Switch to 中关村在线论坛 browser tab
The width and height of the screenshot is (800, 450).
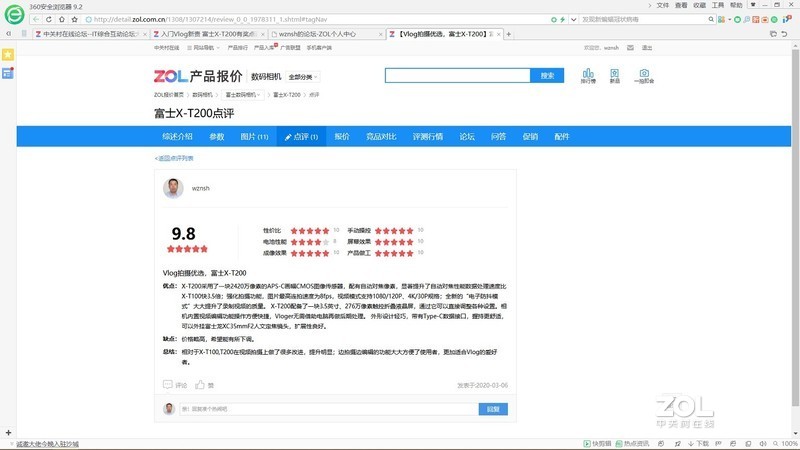pos(90,34)
